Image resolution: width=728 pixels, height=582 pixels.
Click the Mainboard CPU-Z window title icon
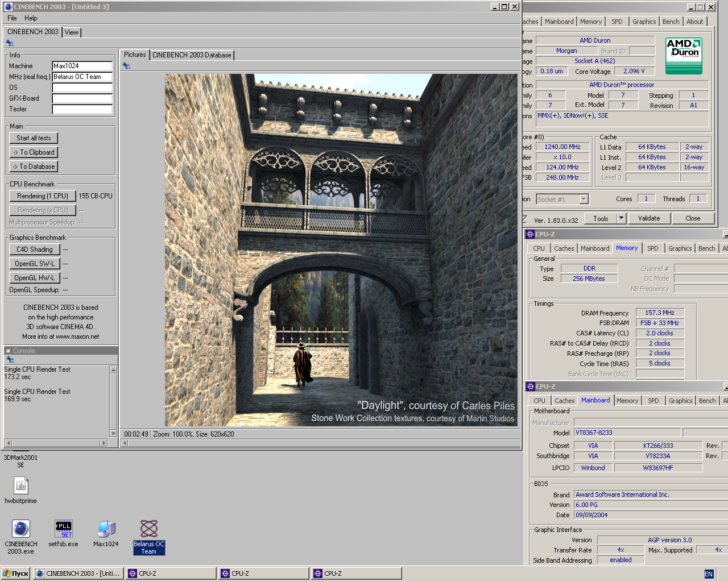coord(530,386)
